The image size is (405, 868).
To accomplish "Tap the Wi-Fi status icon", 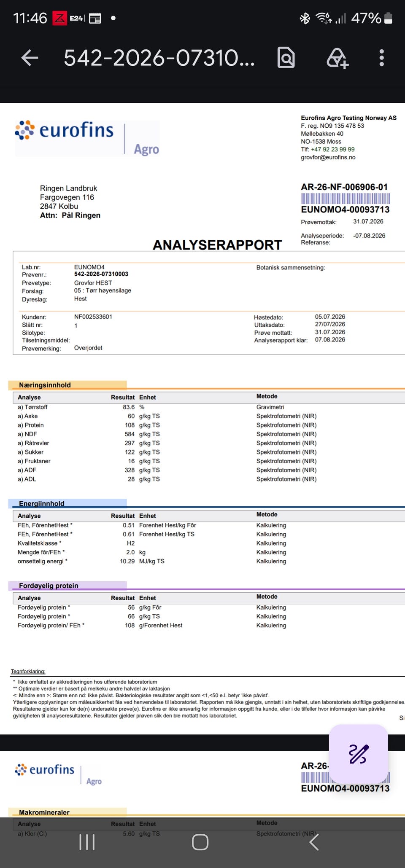I will point(324,18).
